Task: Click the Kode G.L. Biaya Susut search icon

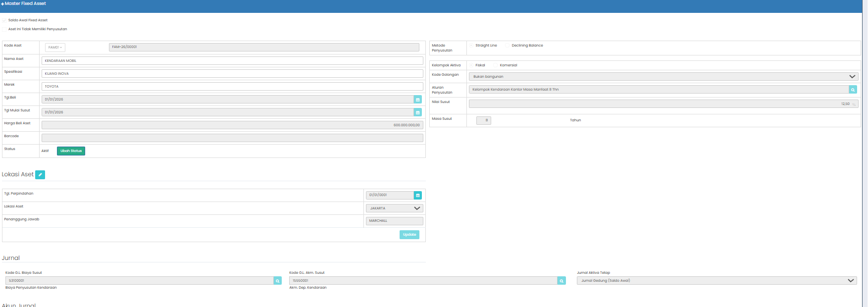Action: click(278, 281)
